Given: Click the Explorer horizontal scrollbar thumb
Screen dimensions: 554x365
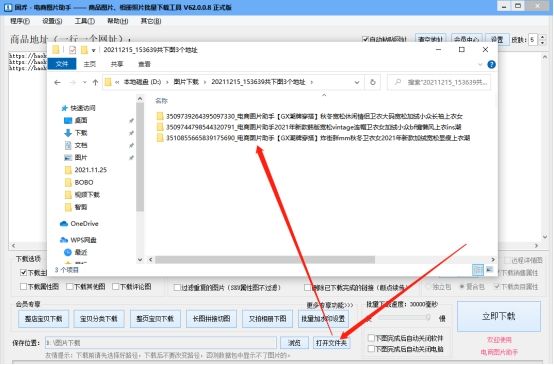Looking at the screenshot, I should point(265,260).
